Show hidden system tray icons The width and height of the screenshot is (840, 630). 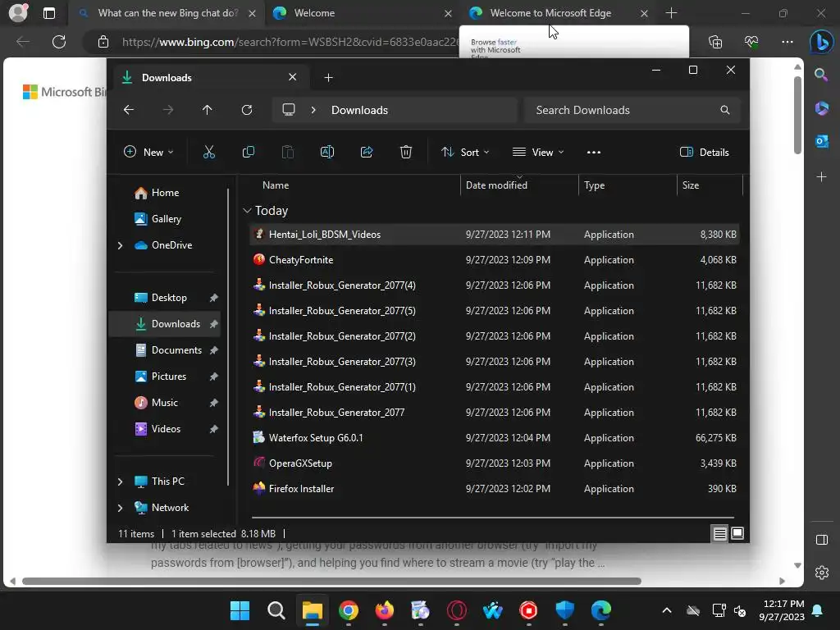[x=666, y=610]
